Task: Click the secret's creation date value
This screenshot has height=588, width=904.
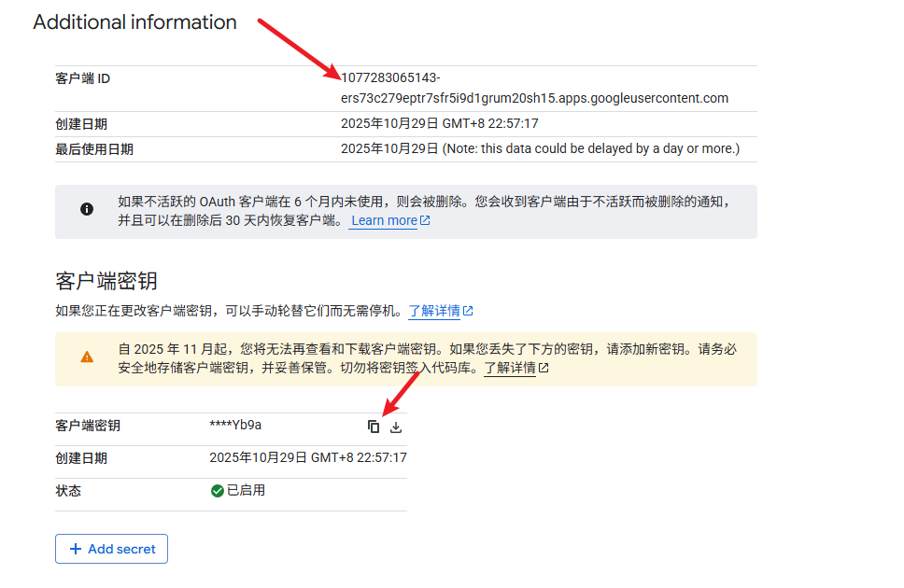Action: pos(307,458)
